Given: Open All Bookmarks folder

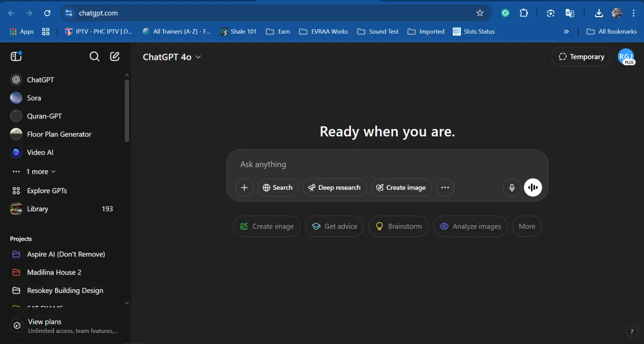Looking at the screenshot, I should 612,31.
